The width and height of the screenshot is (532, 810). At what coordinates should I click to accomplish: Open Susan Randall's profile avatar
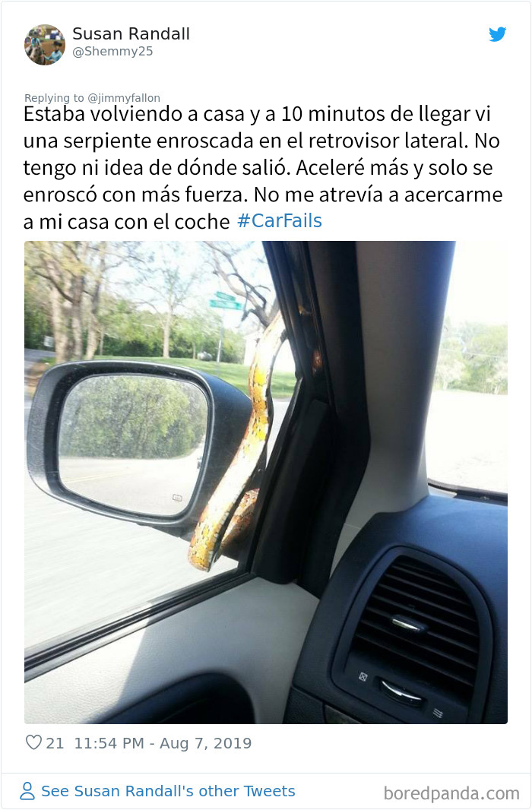click(x=45, y=45)
